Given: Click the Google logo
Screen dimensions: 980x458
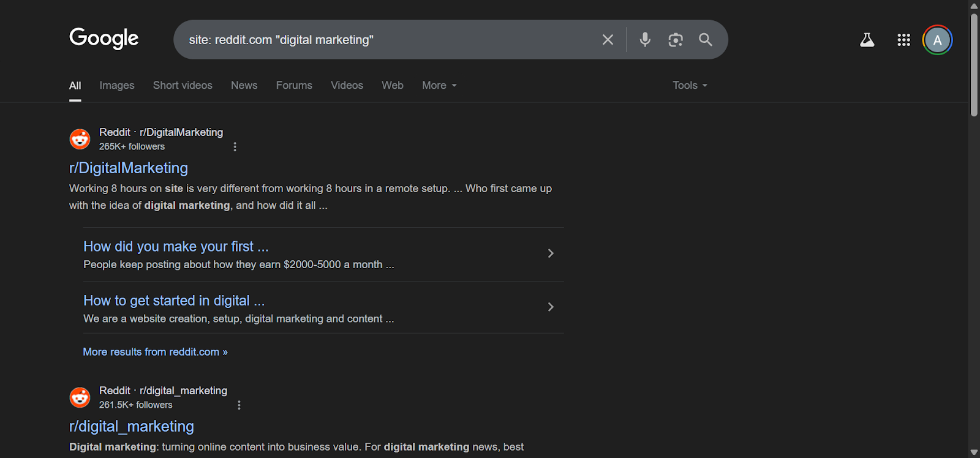Looking at the screenshot, I should point(104,39).
